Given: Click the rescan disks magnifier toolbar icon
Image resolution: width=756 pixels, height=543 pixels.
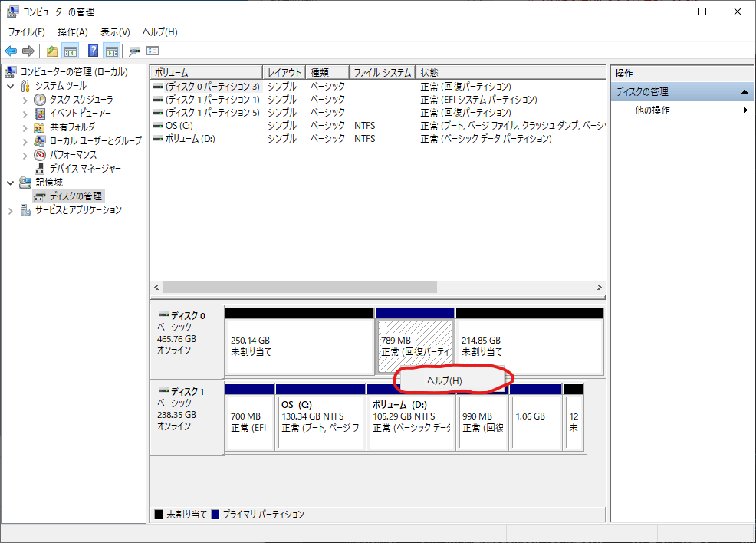Looking at the screenshot, I should (134, 51).
